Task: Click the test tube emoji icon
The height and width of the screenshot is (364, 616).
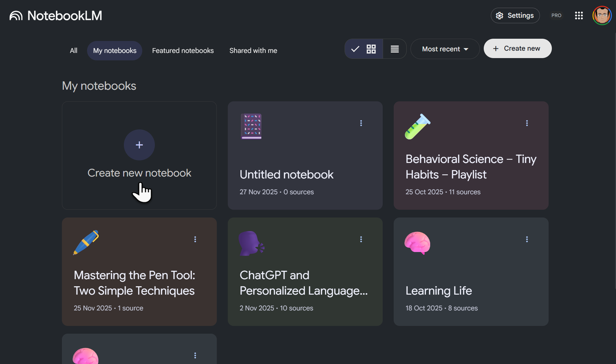Action: pos(418,126)
